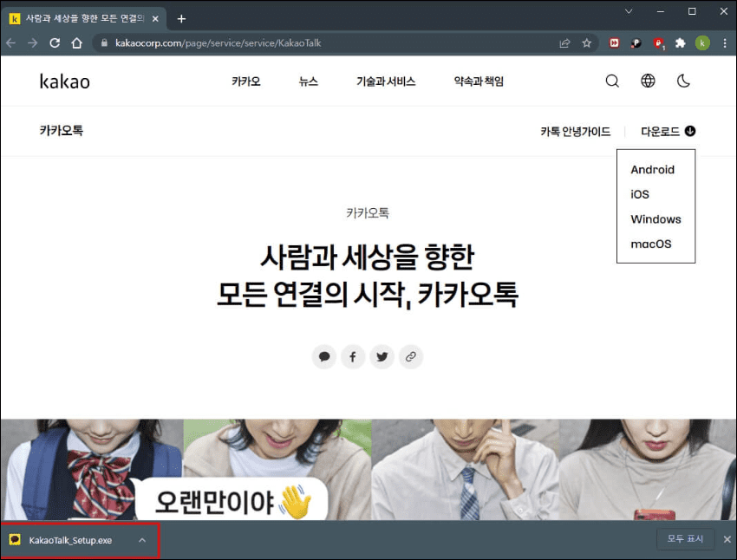Select the active kakao browser tab

click(x=85, y=19)
